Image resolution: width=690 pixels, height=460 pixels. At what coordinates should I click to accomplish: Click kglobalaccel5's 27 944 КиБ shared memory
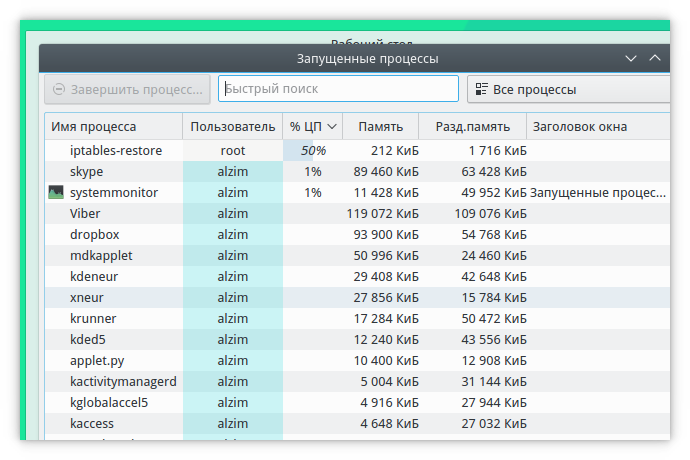(494, 403)
